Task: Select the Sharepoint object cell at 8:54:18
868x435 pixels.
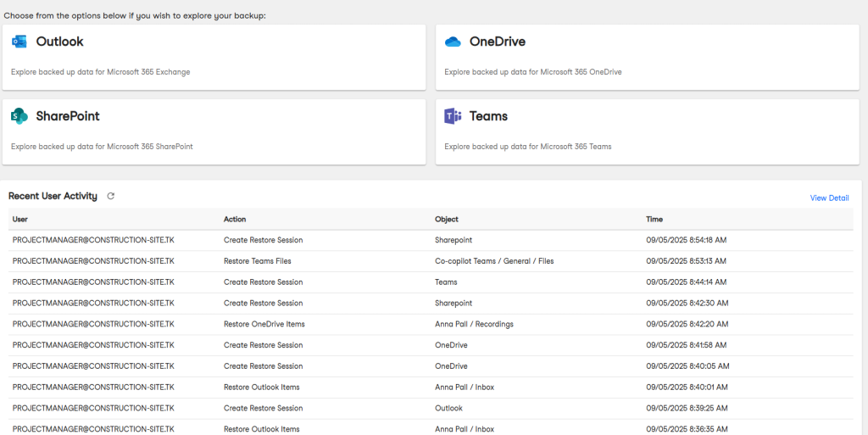Action: 453,240
